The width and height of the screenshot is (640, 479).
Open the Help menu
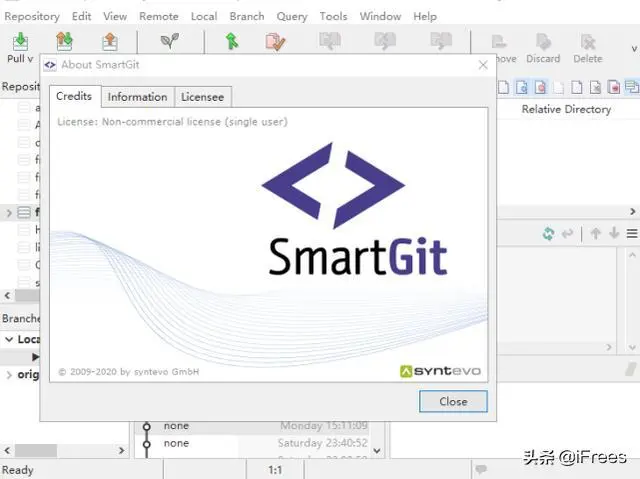tap(425, 16)
